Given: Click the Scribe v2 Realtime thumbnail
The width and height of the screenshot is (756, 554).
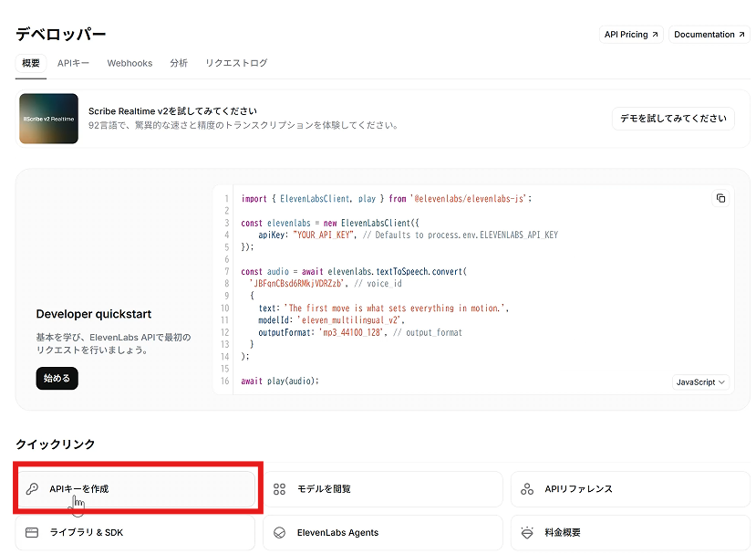Looking at the screenshot, I should click(x=48, y=119).
